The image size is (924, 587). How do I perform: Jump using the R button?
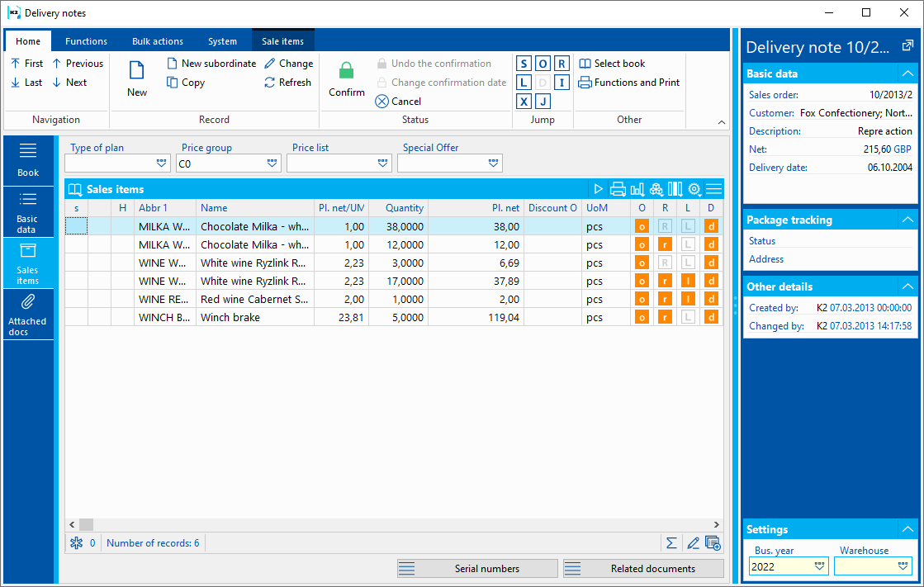click(x=562, y=64)
